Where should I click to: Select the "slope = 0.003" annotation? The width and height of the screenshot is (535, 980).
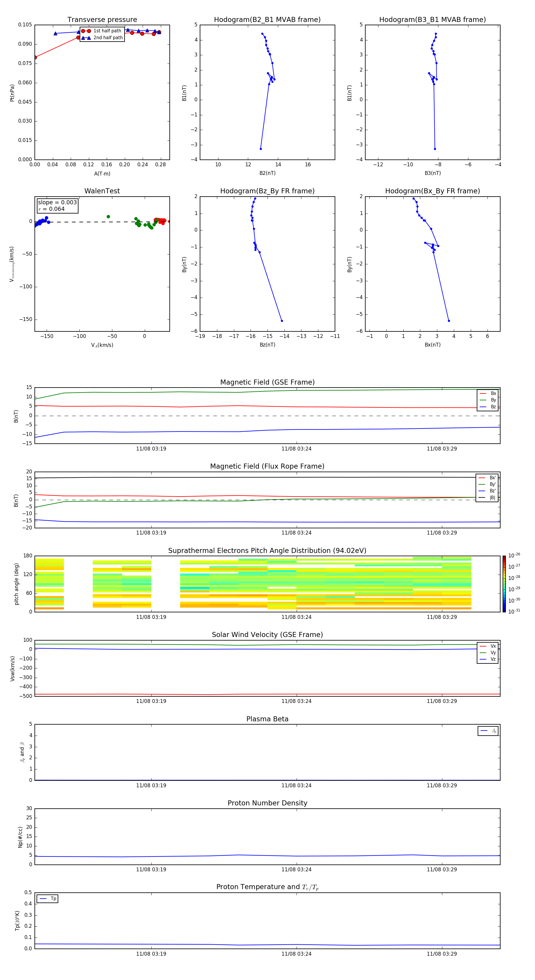click(x=57, y=203)
